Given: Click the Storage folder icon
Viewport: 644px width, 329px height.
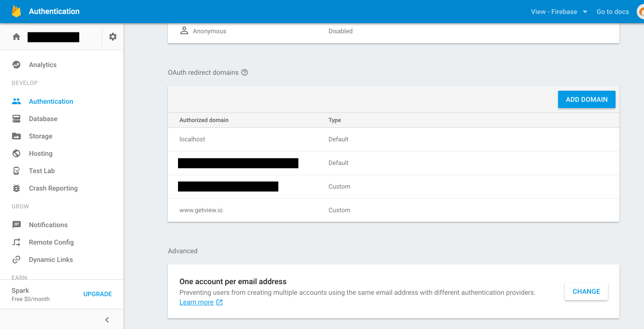Looking at the screenshot, I should tap(16, 136).
